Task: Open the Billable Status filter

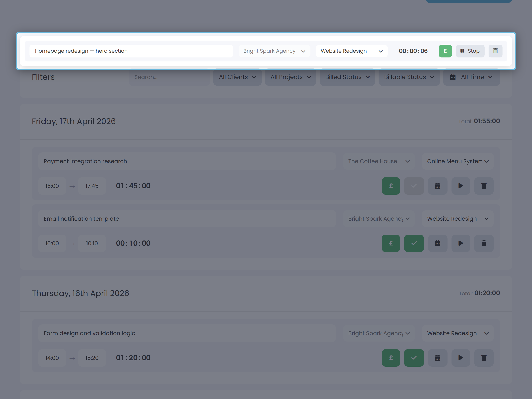Action: (409, 77)
